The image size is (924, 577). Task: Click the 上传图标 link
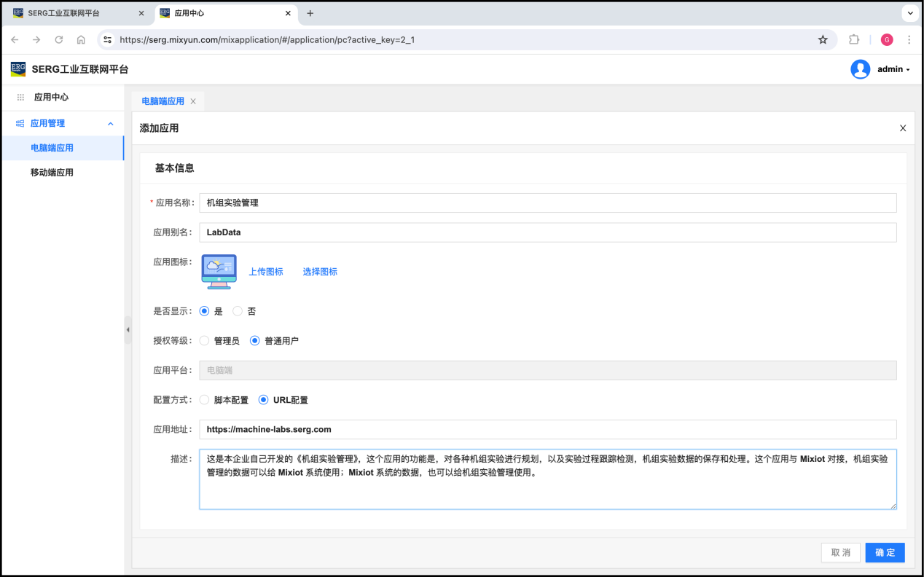(x=266, y=272)
